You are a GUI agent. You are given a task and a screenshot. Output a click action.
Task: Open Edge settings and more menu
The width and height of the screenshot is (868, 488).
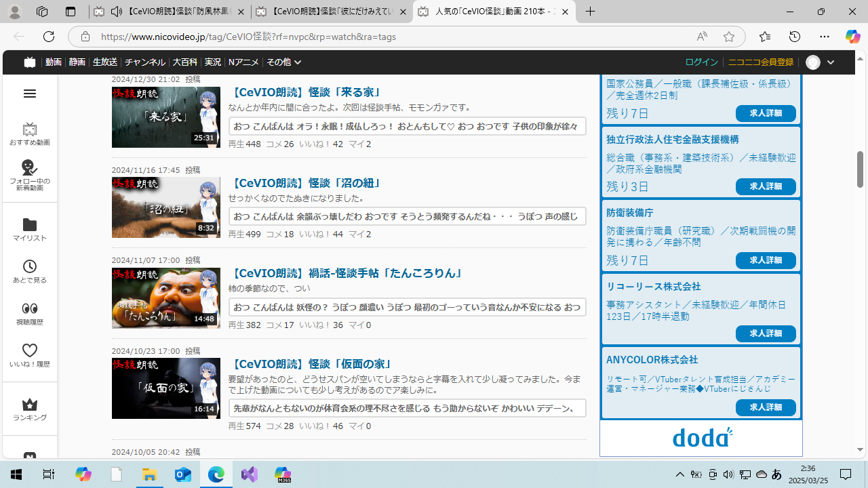pyautogui.click(x=825, y=37)
